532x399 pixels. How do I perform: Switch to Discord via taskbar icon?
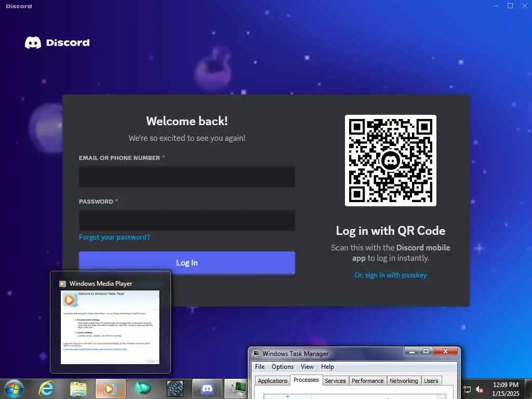point(207,389)
